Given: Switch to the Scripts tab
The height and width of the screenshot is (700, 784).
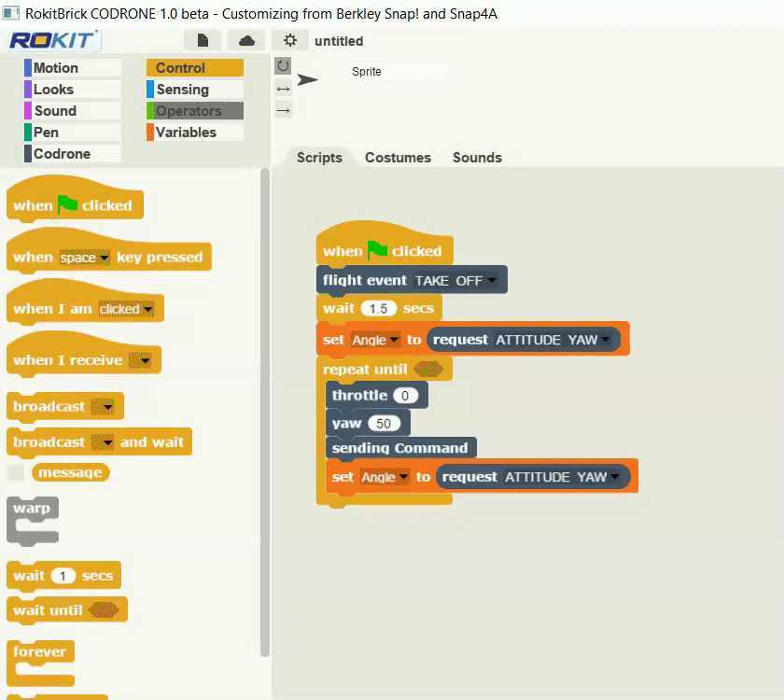Looking at the screenshot, I should 319,158.
